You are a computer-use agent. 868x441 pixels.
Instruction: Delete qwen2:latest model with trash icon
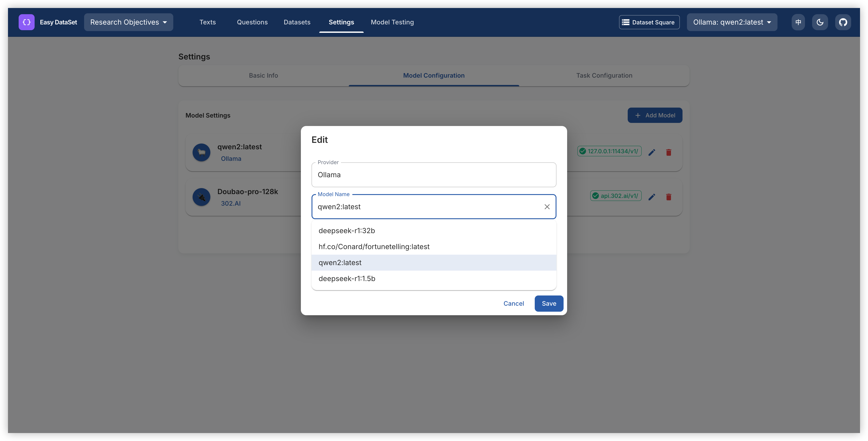[x=669, y=152]
